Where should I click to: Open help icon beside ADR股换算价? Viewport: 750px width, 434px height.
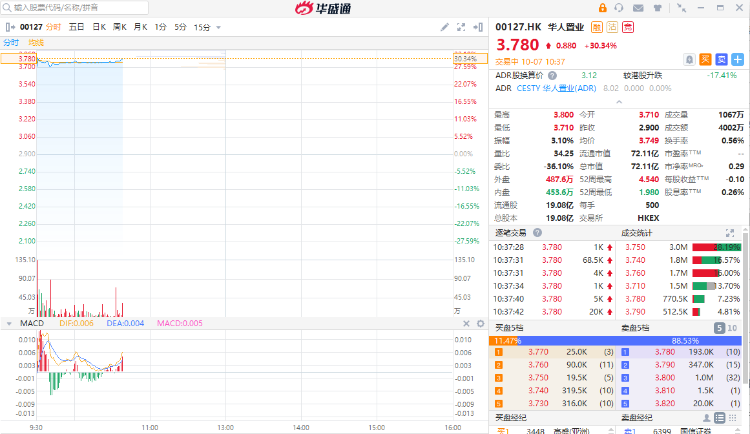tap(552, 76)
